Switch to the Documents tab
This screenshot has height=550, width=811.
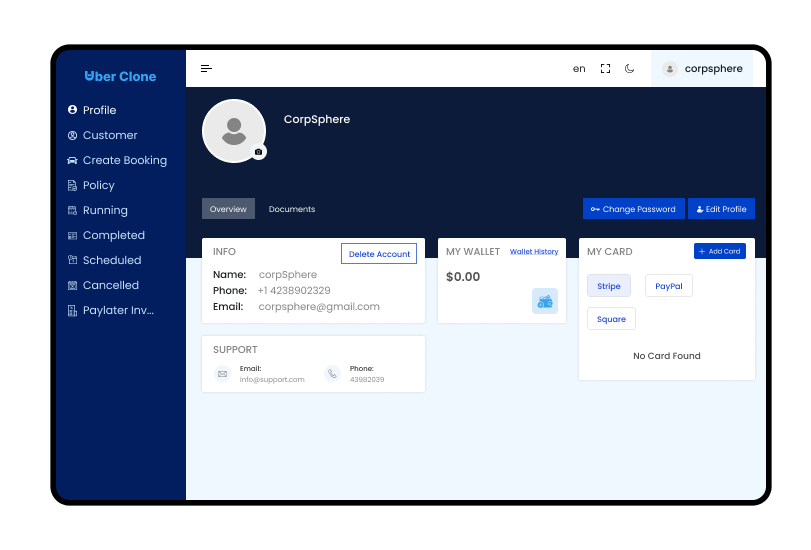(x=292, y=209)
